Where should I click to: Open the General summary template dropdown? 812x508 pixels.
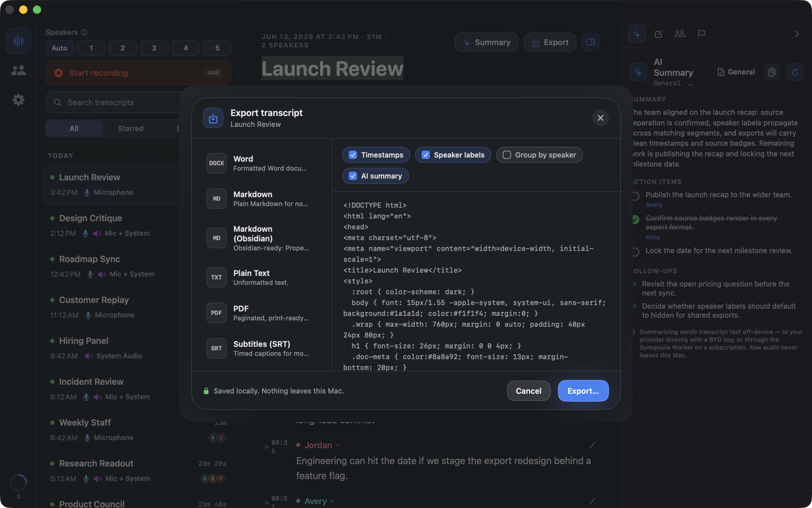point(736,72)
